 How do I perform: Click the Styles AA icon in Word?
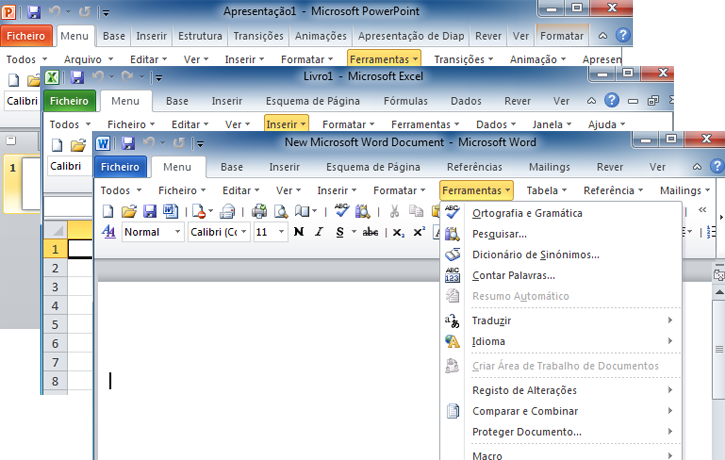109,232
